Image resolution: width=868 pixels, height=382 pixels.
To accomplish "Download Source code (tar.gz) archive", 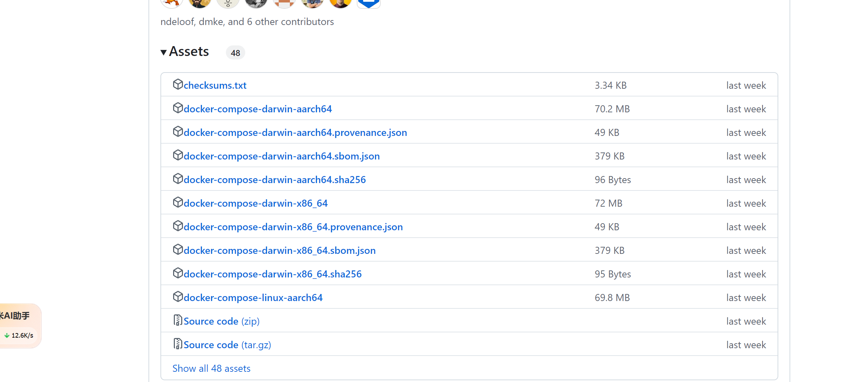I will (227, 345).
